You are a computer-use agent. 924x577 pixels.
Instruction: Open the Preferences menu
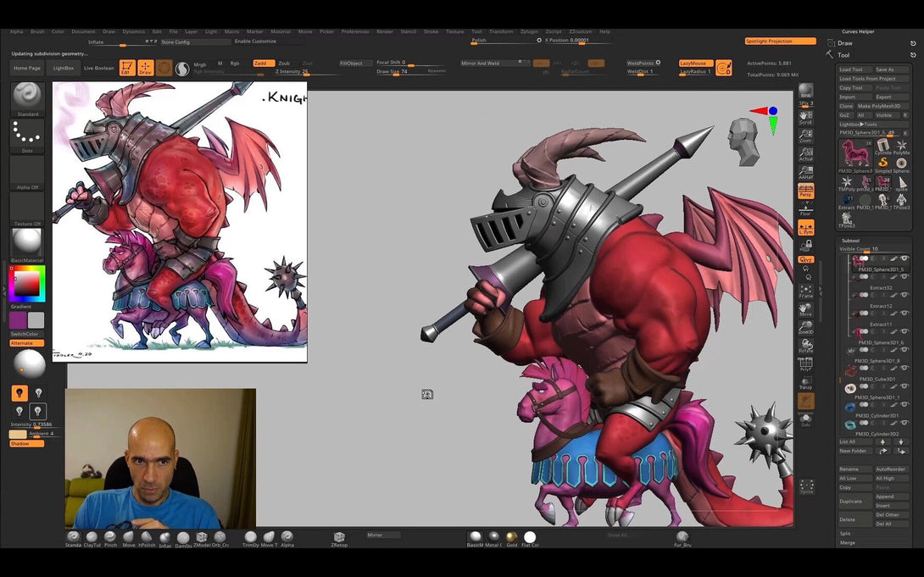click(355, 32)
